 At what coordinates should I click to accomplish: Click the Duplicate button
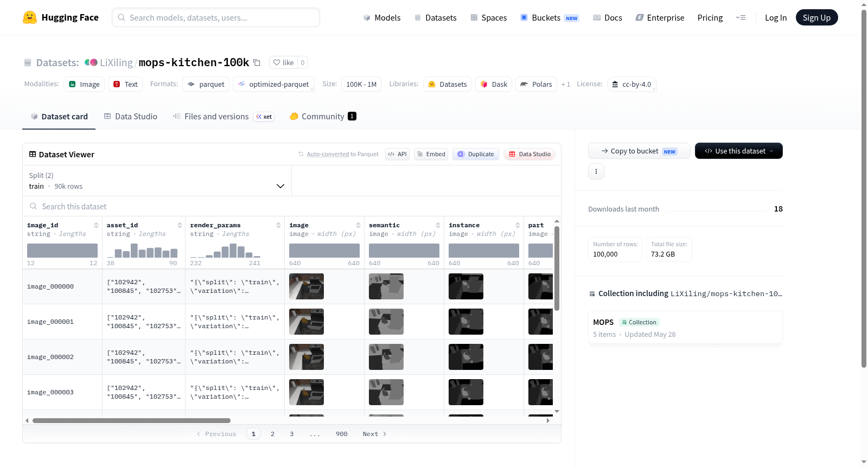tap(476, 154)
